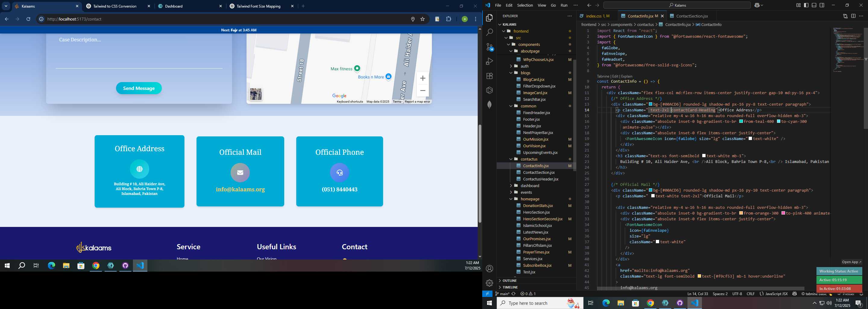The height and width of the screenshot is (309, 868).
Task: Open Source Control view with 14 badge
Action: point(489,47)
